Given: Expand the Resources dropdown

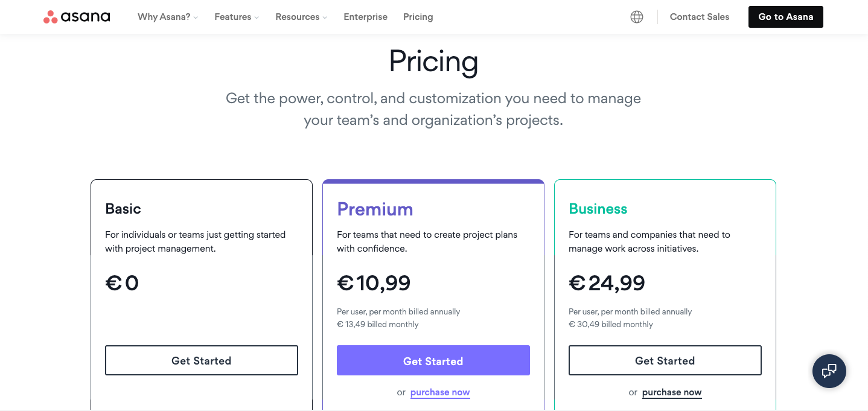Looking at the screenshot, I should [x=301, y=17].
